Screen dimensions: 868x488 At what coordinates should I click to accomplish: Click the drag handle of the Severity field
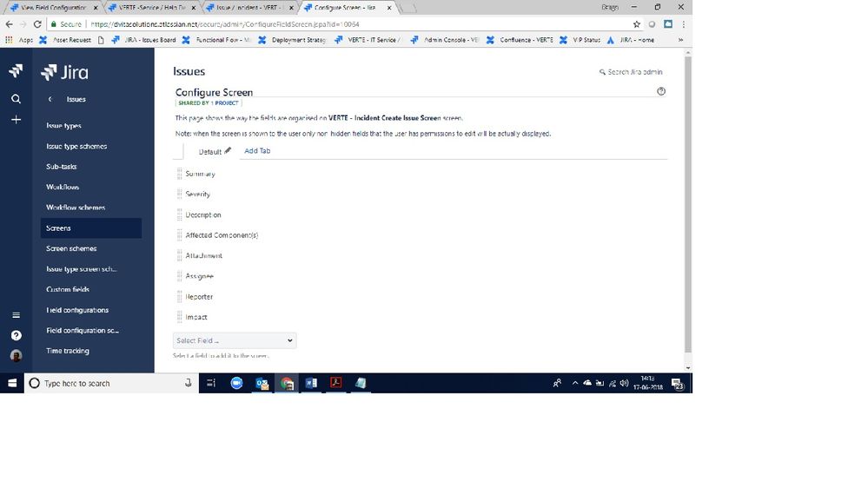tap(179, 195)
